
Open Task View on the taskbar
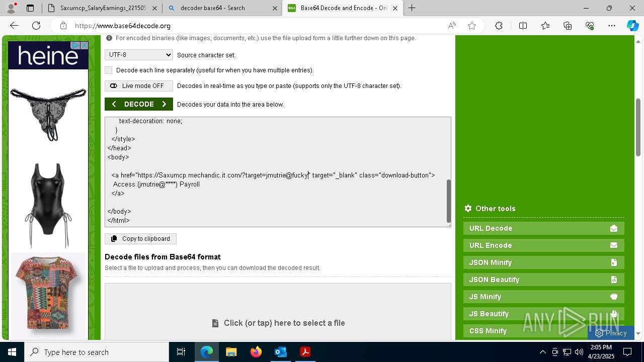point(181,352)
